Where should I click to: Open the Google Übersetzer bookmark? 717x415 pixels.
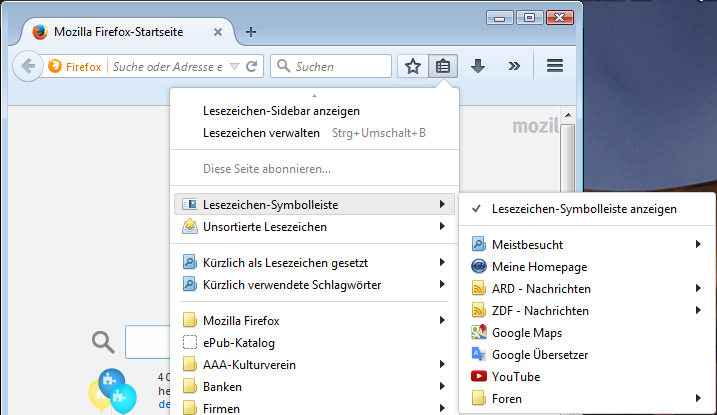539,355
